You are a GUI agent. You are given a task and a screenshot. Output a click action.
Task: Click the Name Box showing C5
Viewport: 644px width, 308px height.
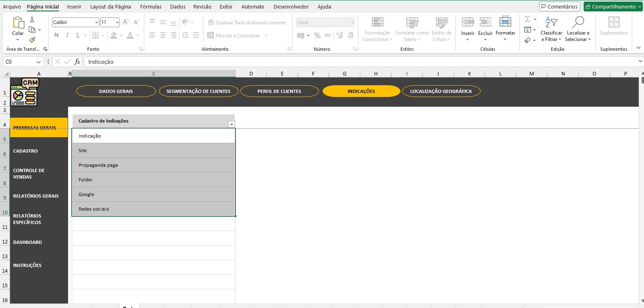(x=19, y=62)
